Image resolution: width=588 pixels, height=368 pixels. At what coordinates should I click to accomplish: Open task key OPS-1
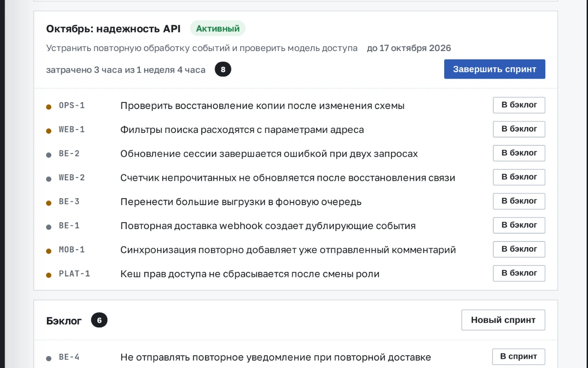[72, 105]
